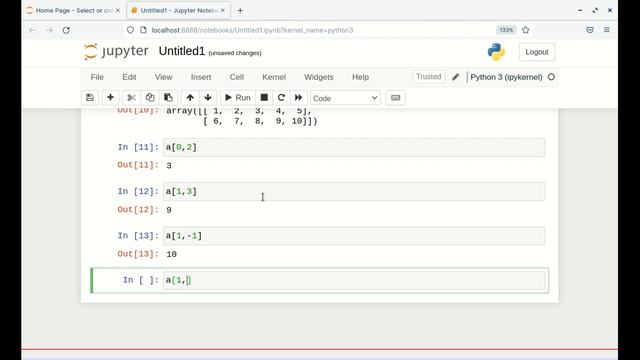The width and height of the screenshot is (640, 360).
Task: Click the Logout button
Action: [537, 52]
